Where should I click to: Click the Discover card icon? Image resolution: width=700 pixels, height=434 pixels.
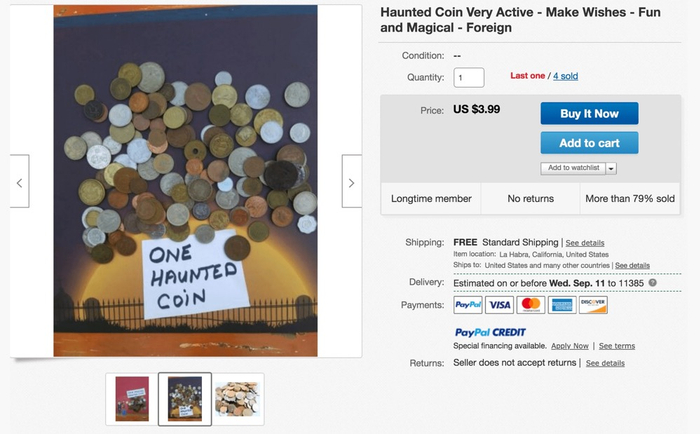(592, 305)
